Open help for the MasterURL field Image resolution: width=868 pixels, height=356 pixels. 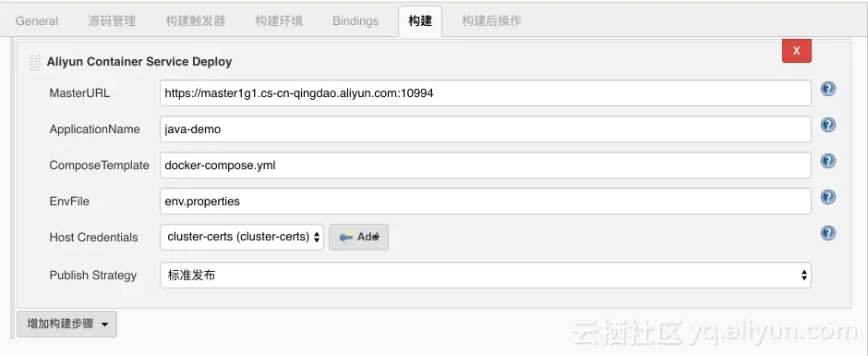click(x=827, y=89)
